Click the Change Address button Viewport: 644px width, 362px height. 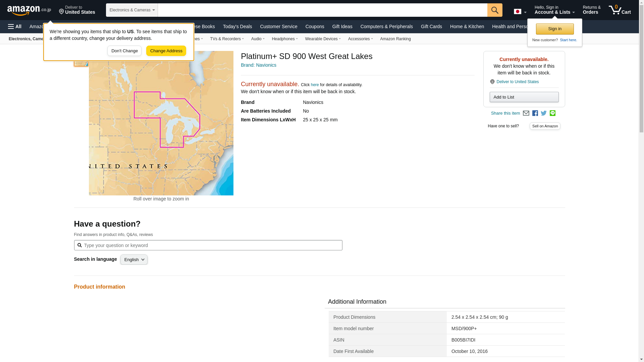pyautogui.click(x=166, y=51)
